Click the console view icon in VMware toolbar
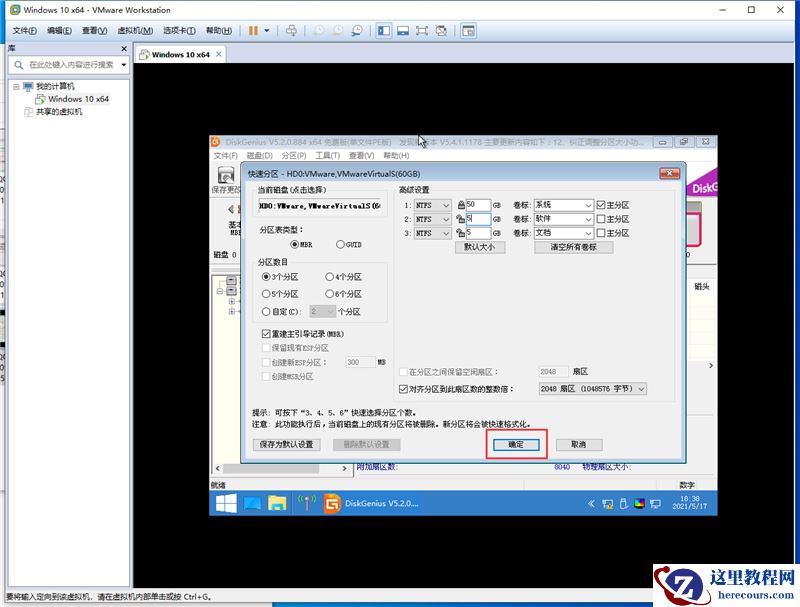 click(x=468, y=31)
